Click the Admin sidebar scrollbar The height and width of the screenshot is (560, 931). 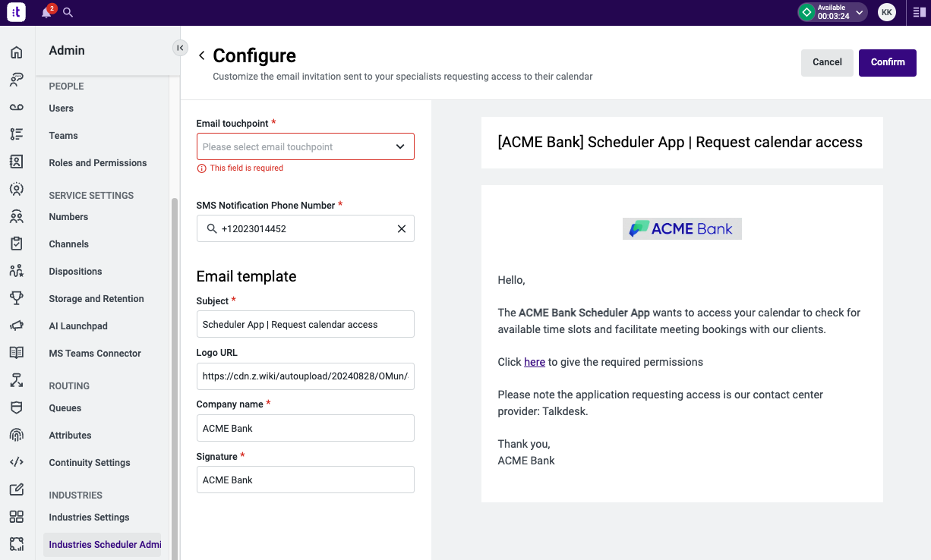[x=175, y=379]
